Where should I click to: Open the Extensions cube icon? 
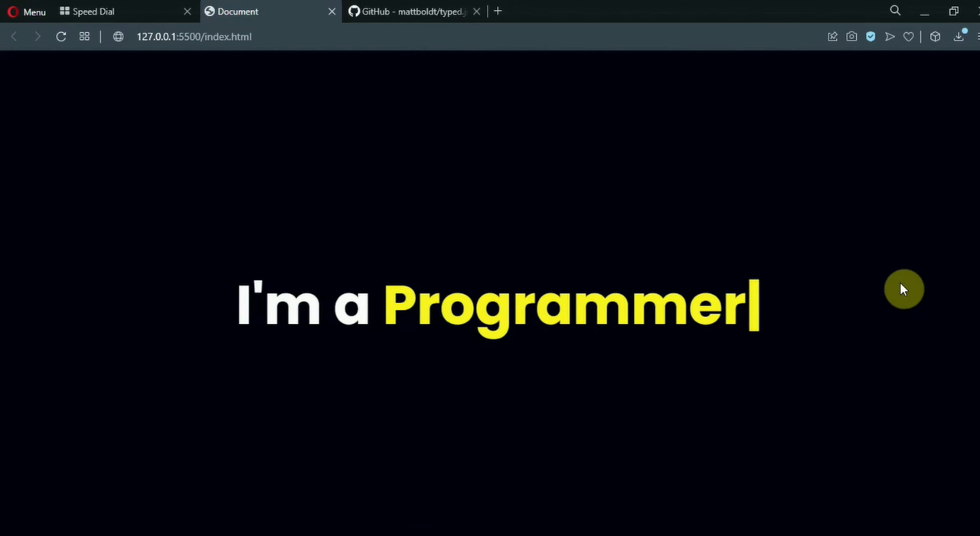[x=935, y=37]
